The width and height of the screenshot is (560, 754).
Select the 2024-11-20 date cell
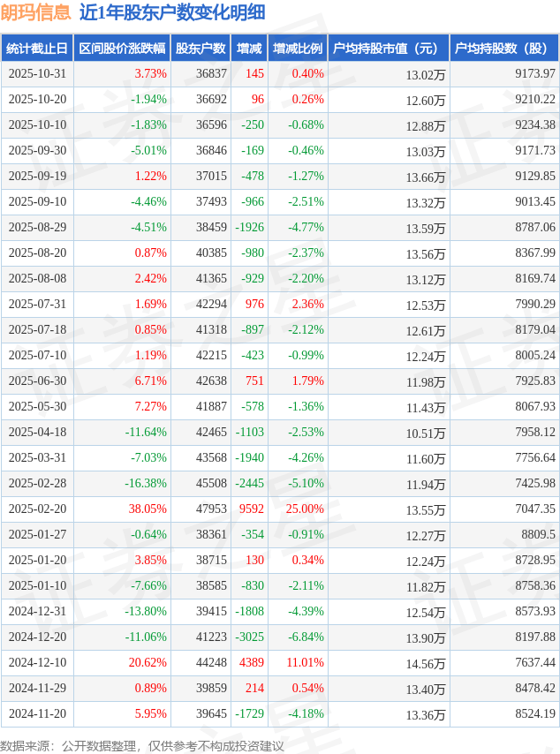pos(36,714)
